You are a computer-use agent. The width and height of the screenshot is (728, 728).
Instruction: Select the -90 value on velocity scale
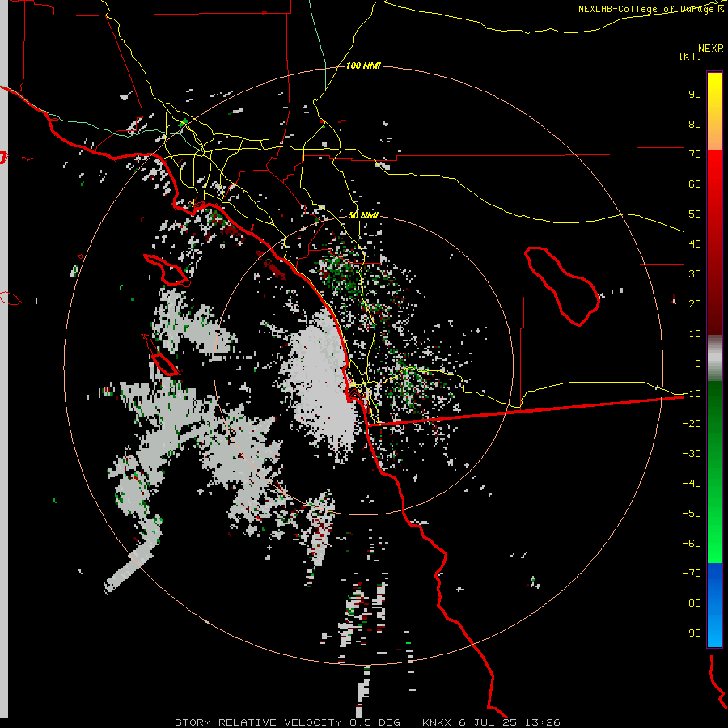pyautogui.click(x=692, y=633)
